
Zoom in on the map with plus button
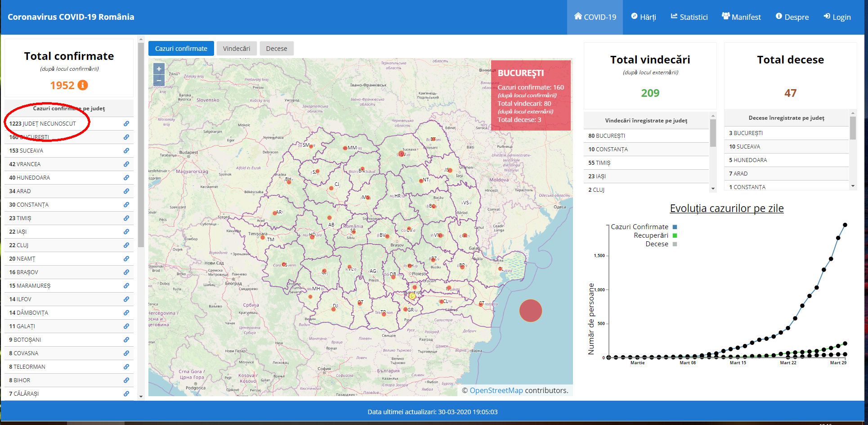tap(159, 69)
